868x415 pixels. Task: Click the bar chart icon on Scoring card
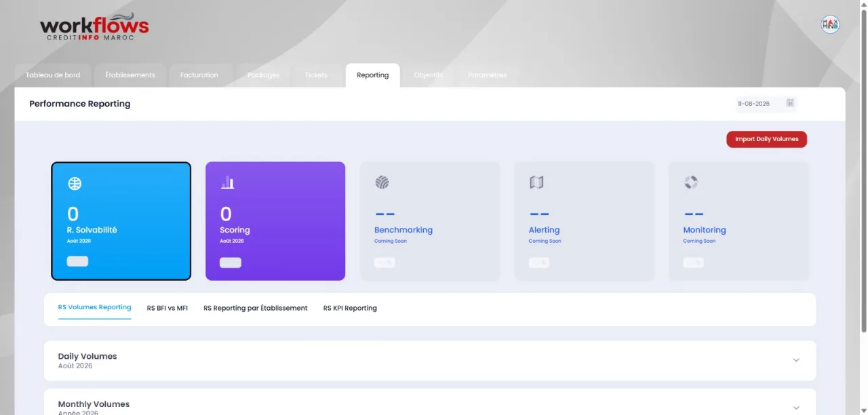coord(227,182)
